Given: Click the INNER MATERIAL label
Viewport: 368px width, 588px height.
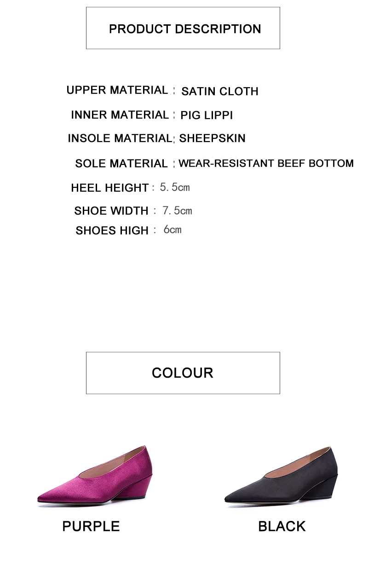Looking at the screenshot, I should 120,115.
